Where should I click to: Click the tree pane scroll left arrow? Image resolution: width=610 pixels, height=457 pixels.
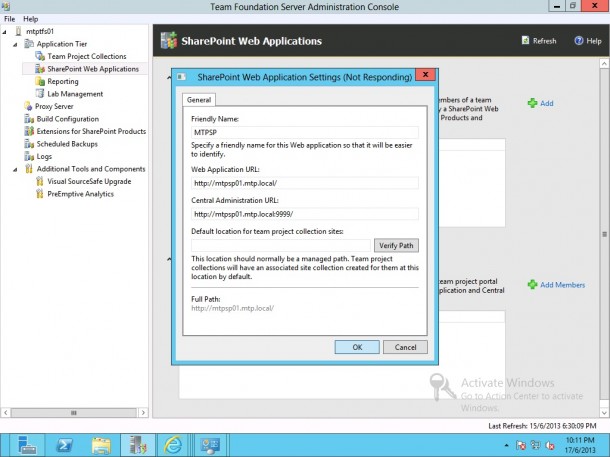coord(5,412)
